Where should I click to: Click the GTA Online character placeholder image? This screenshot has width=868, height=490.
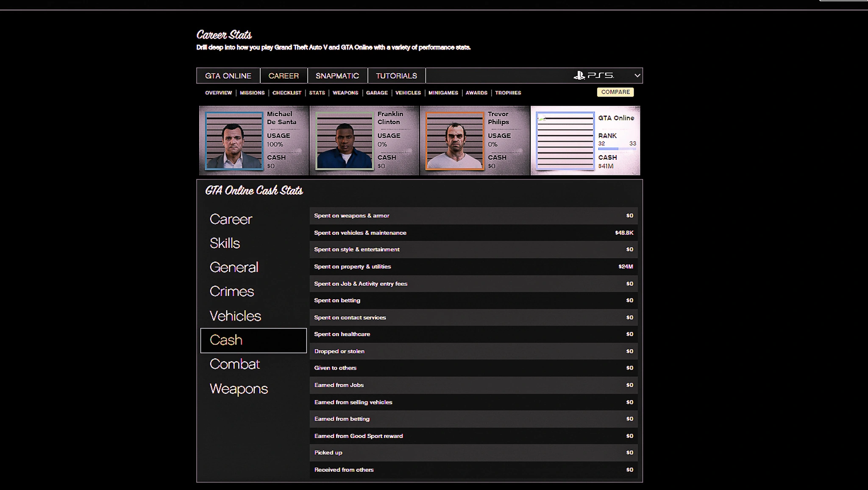(565, 140)
